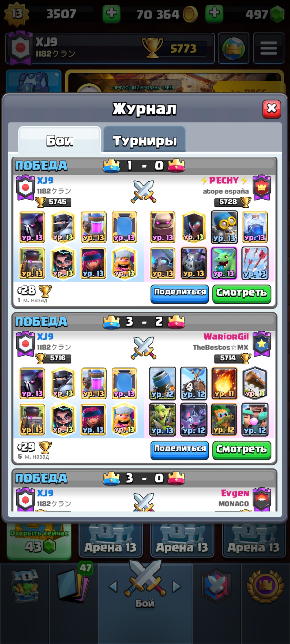Viewport: 290px width, 644px height.
Task: Tap PECHY's Golem card
Action: [163, 227]
